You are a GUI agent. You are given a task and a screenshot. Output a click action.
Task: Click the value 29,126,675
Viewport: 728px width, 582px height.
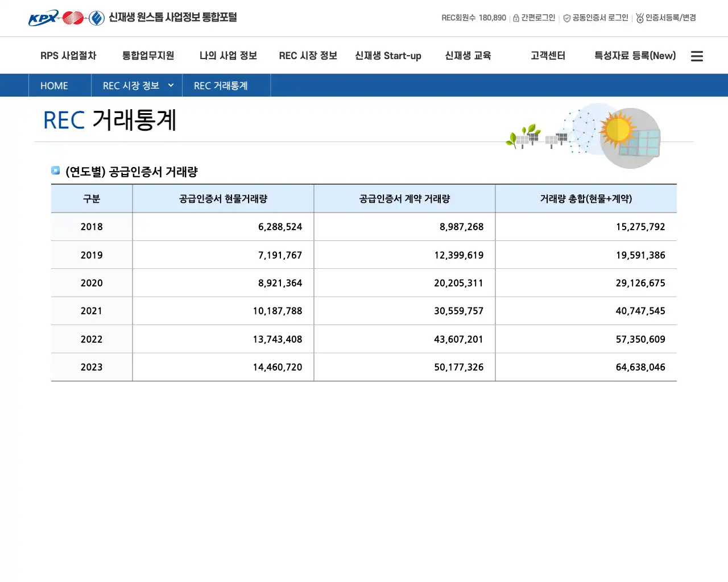(x=640, y=283)
